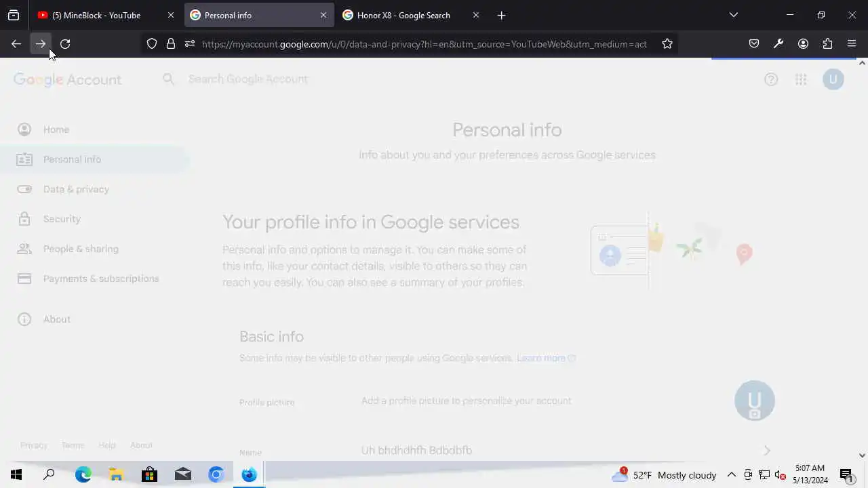Close the Personal info tab
868x488 pixels.
click(x=323, y=15)
